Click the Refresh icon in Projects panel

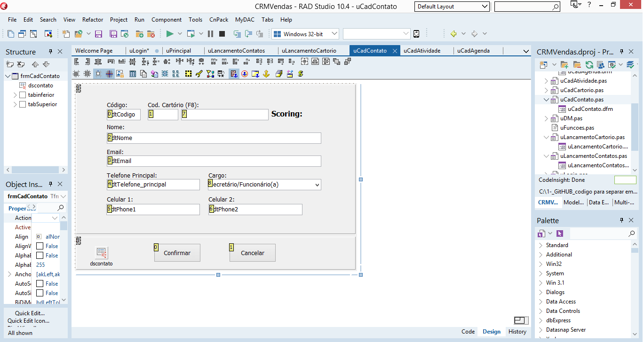[x=589, y=64]
